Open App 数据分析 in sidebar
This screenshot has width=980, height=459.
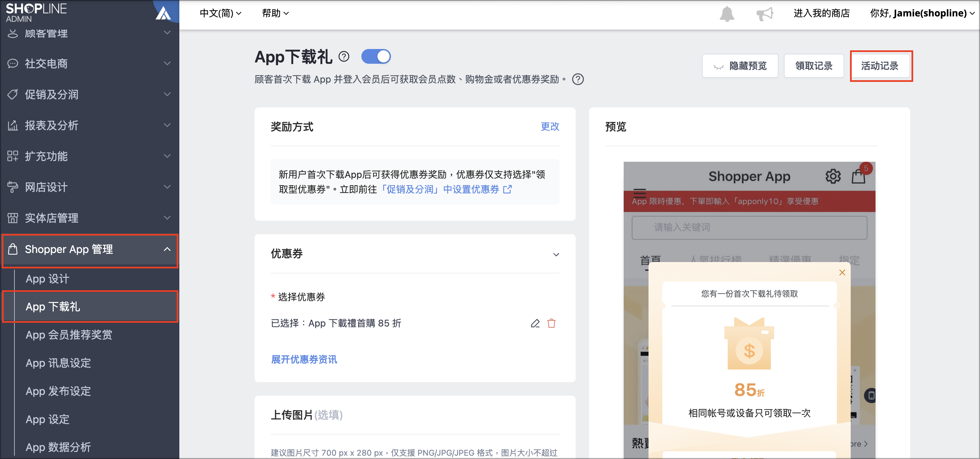(x=58, y=447)
